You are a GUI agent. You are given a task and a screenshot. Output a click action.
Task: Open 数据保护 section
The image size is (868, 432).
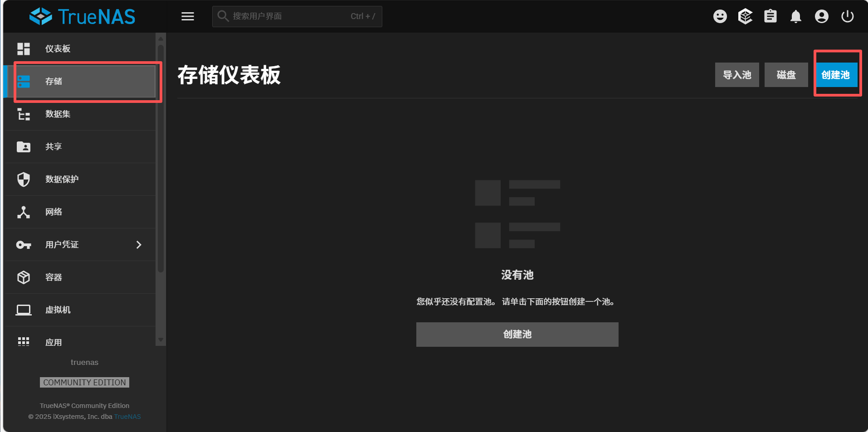click(62, 180)
